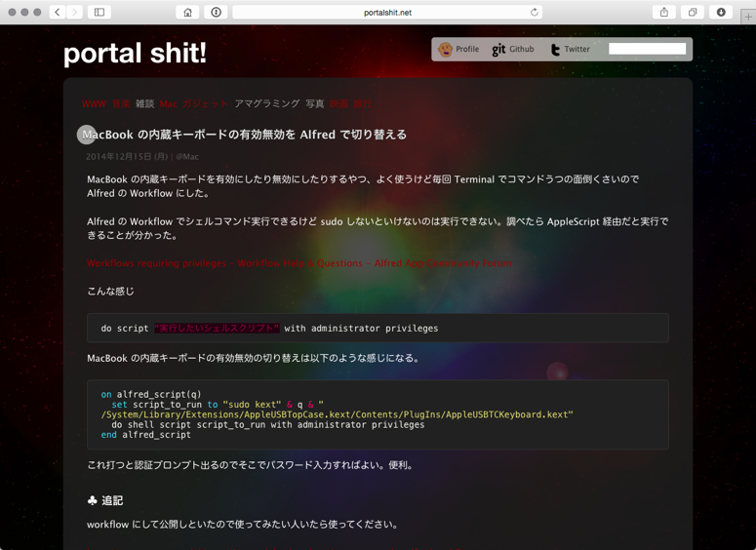Click the 2014年12月15日 post date
Viewport: 756px width, 550px height.
point(127,157)
